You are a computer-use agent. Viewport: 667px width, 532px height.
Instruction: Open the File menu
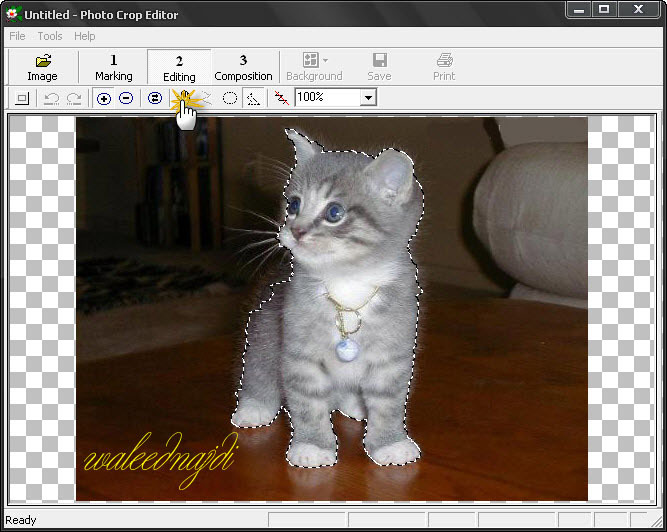pyautogui.click(x=17, y=36)
